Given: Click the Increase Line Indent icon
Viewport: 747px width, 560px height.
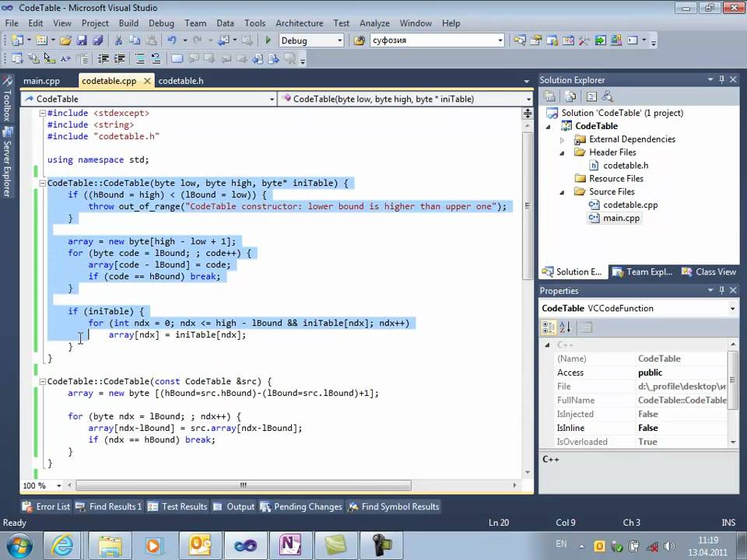Looking at the screenshot, I should click(x=120, y=58).
